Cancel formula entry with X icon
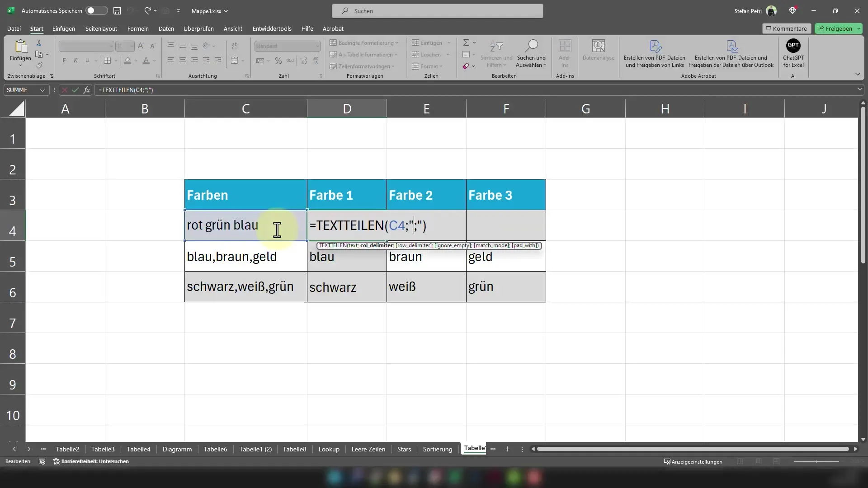The width and height of the screenshot is (868, 488). click(65, 90)
